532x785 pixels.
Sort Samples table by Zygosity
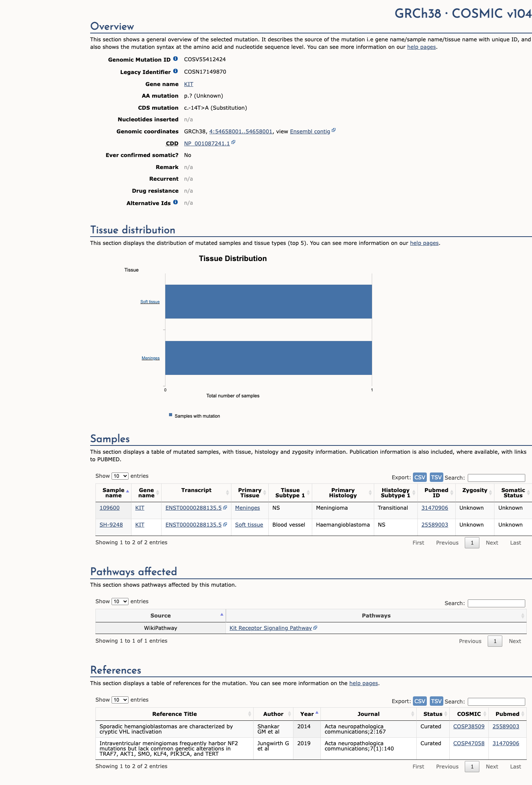[x=475, y=493]
